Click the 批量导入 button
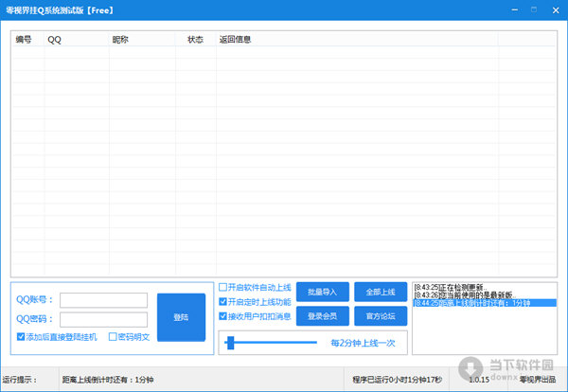The height and width of the screenshot is (392, 568). [x=323, y=292]
